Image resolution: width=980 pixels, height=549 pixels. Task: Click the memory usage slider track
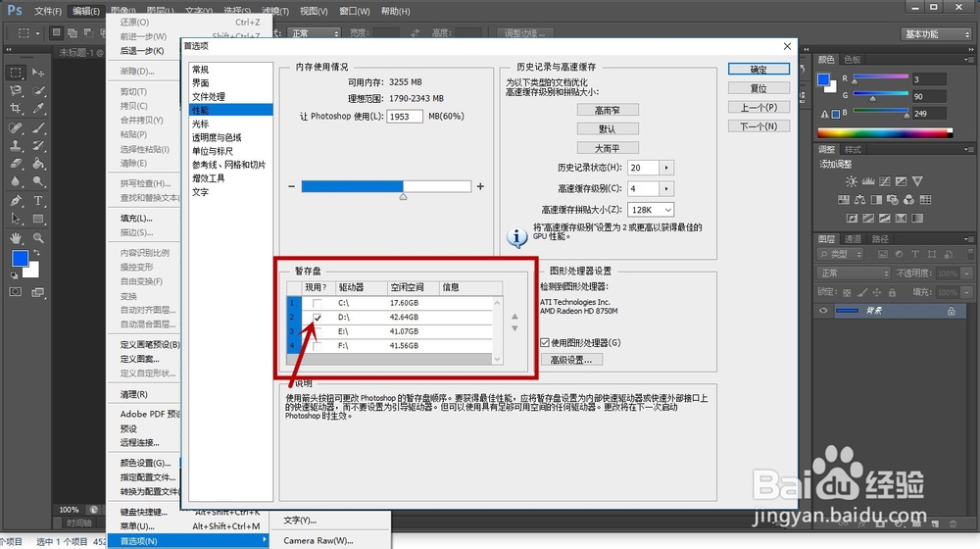pos(386,186)
